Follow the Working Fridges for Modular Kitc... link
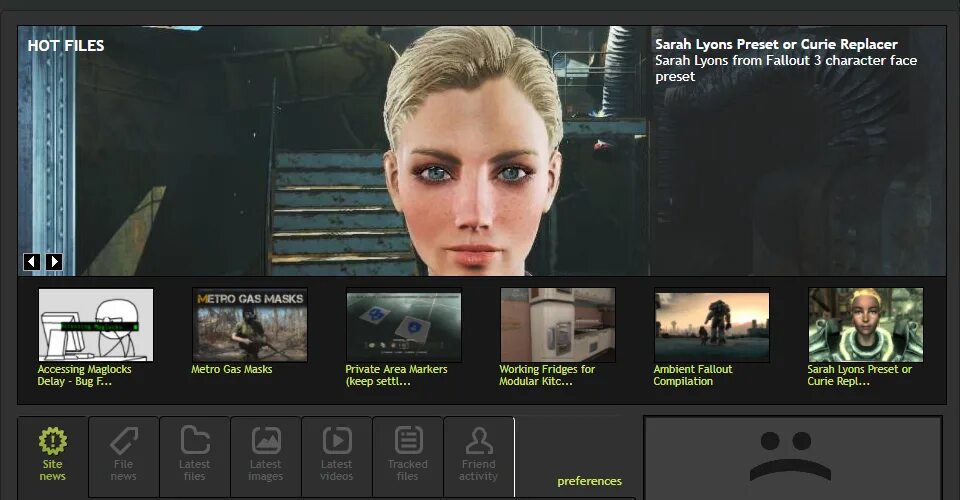 coord(547,375)
